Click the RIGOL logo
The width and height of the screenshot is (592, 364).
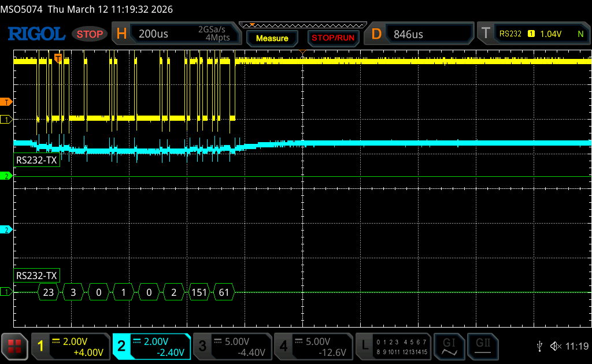point(36,34)
